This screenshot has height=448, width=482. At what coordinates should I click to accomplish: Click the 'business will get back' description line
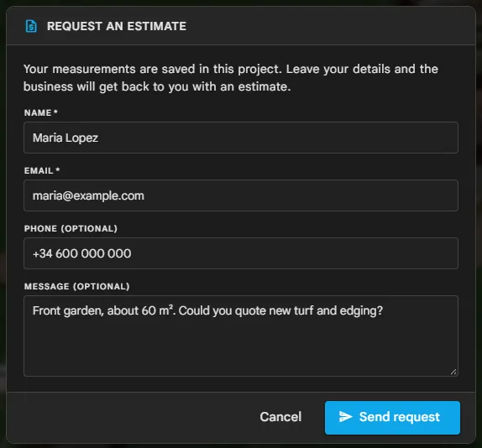pos(157,86)
